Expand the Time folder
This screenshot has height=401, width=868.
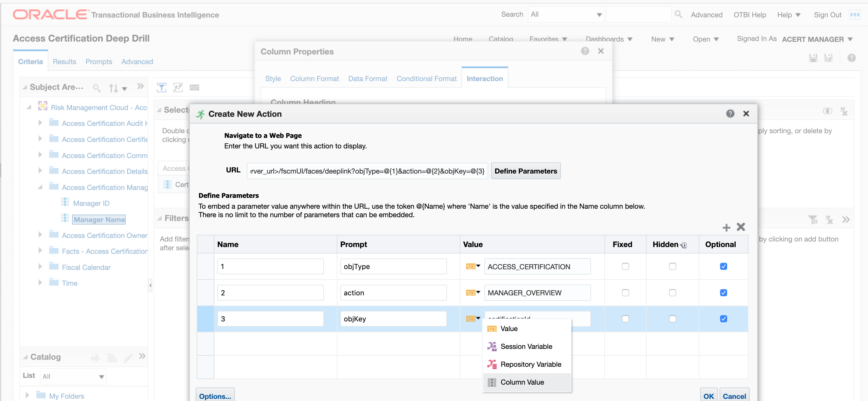pyautogui.click(x=40, y=282)
